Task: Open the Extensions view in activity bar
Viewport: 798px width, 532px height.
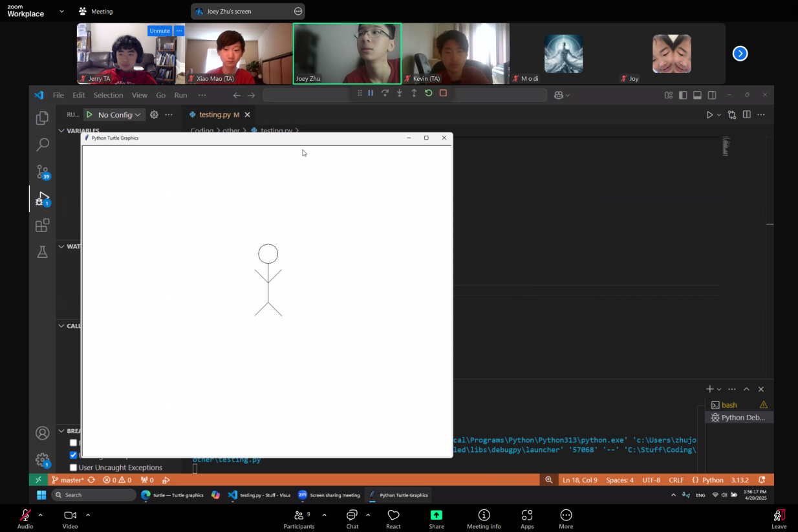Action: (42, 226)
